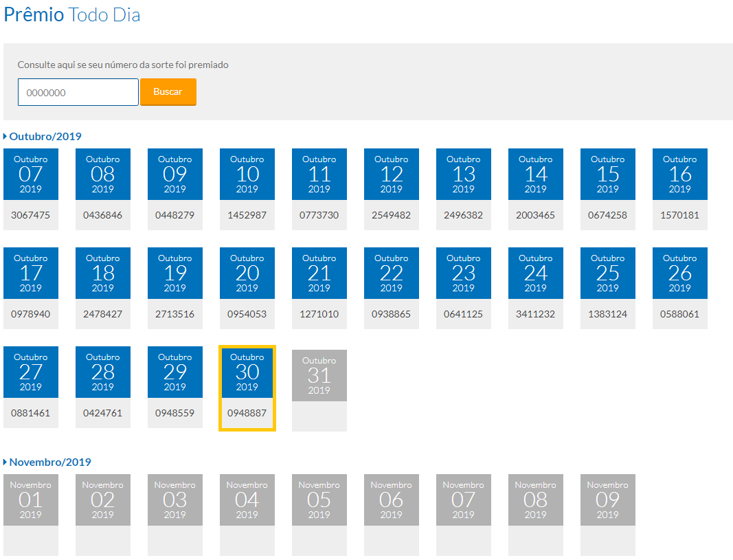Viewport: 733px width, 560px height.
Task: Click the Novembro/2019 month heading link
Action: pyautogui.click(x=50, y=462)
